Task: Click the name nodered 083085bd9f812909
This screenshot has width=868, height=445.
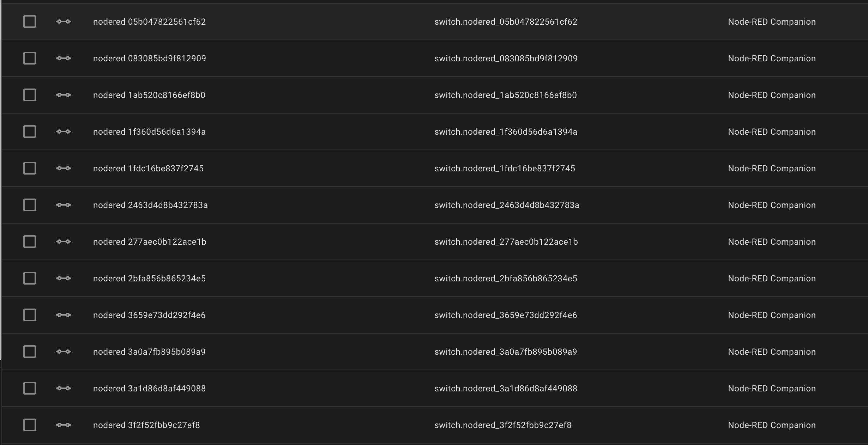Action: pyautogui.click(x=149, y=59)
